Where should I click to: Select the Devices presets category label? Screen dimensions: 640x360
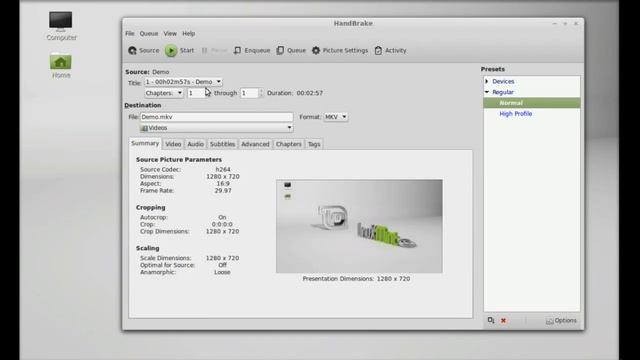click(503, 81)
